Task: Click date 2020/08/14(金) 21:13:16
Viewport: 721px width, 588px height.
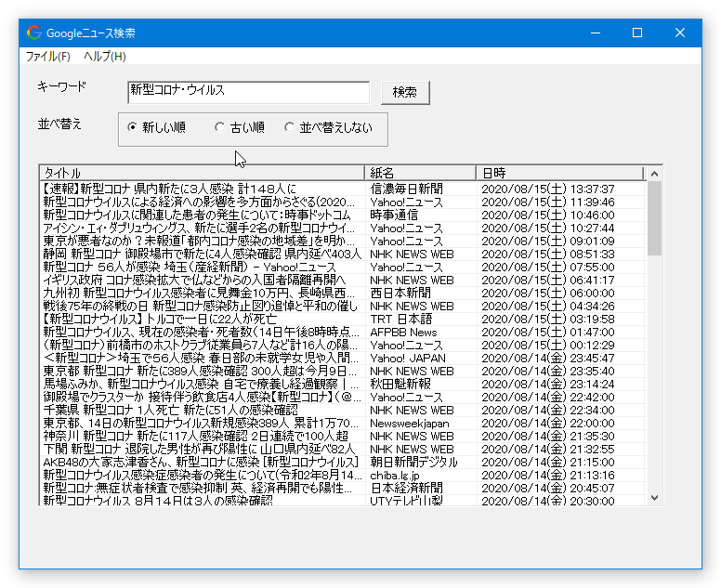Action: pyautogui.click(x=548, y=475)
